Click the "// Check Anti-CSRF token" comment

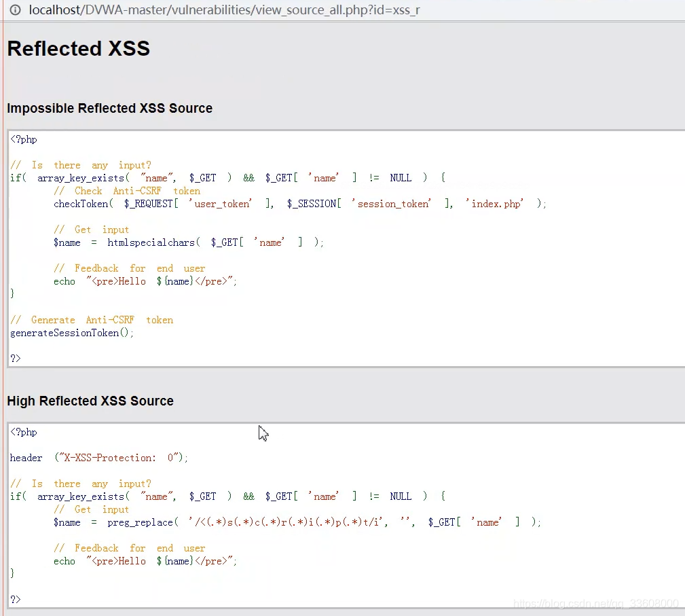click(x=127, y=191)
